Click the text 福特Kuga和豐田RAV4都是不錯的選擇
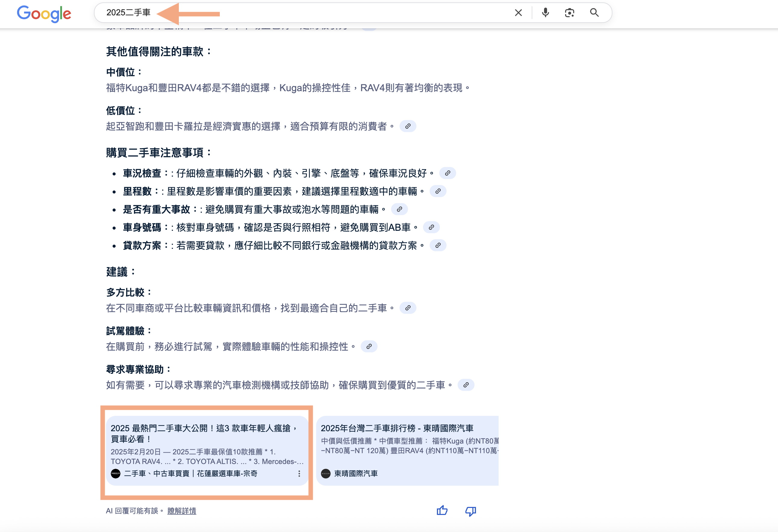Image resolution: width=778 pixels, height=532 pixels. click(188, 88)
